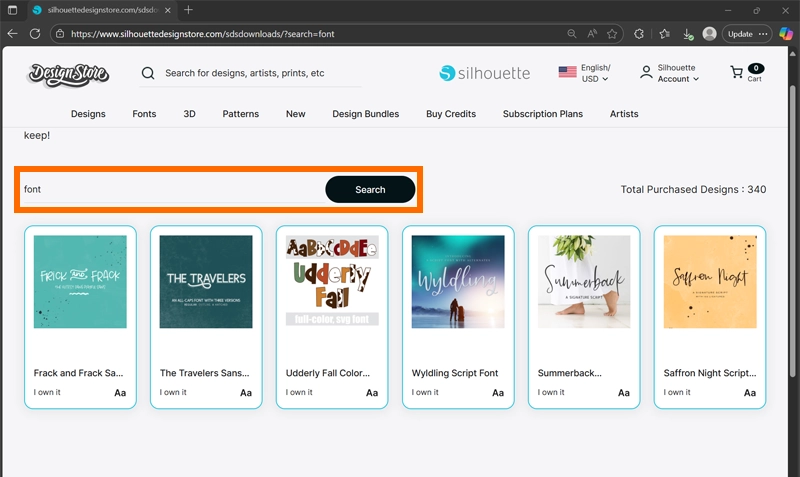The width and height of the screenshot is (800, 477).
Task: Open the shopping cart icon
Action: 737,73
